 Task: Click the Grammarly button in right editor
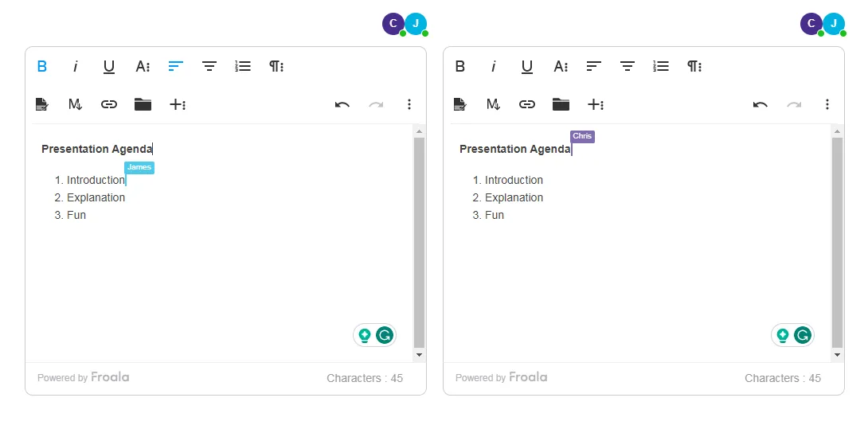pos(803,335)
